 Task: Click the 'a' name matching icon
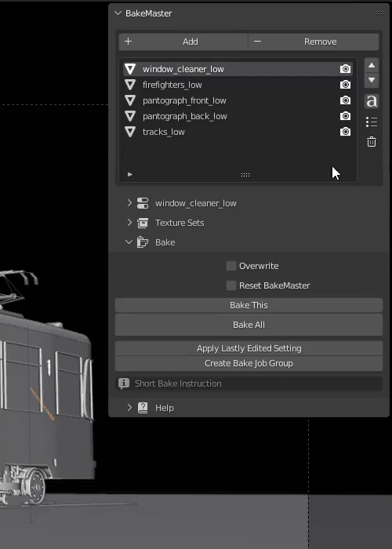click(x=372, y=101)
